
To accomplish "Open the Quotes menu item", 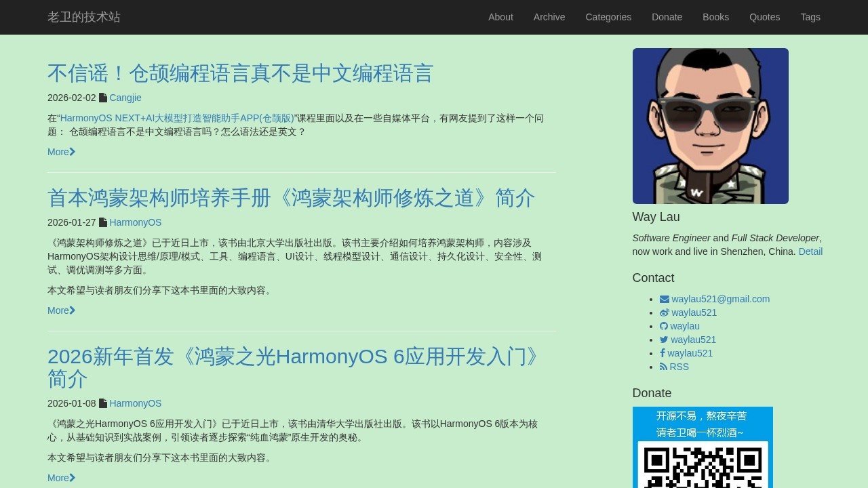I will click(x=765, y=17).
